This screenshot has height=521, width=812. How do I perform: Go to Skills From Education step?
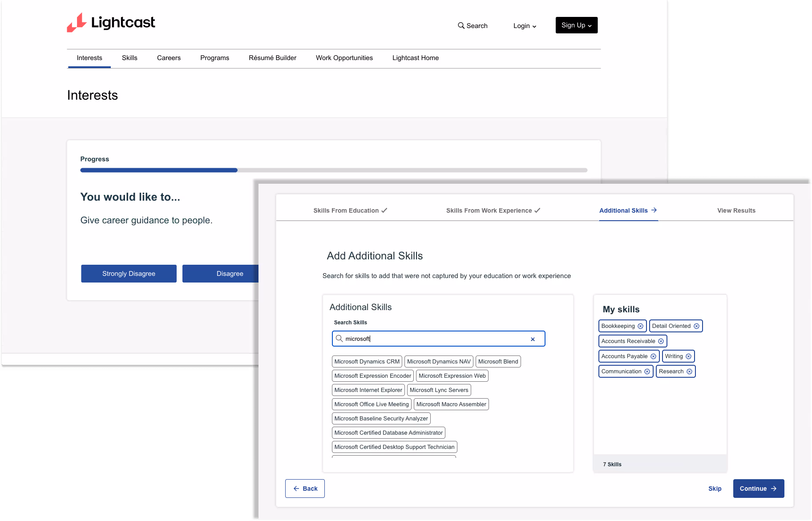point(350,210)
